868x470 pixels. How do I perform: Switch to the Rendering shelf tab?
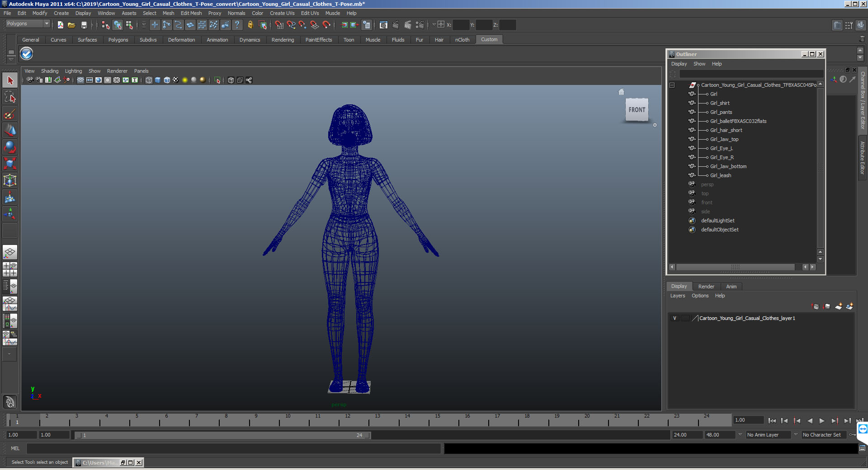[283, 40]
